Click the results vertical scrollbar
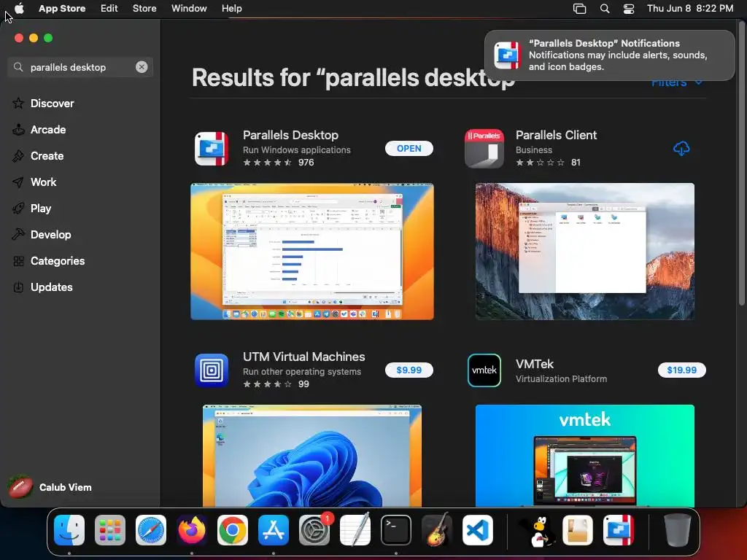This screenshot has width=747, height=560. [741, 162]
